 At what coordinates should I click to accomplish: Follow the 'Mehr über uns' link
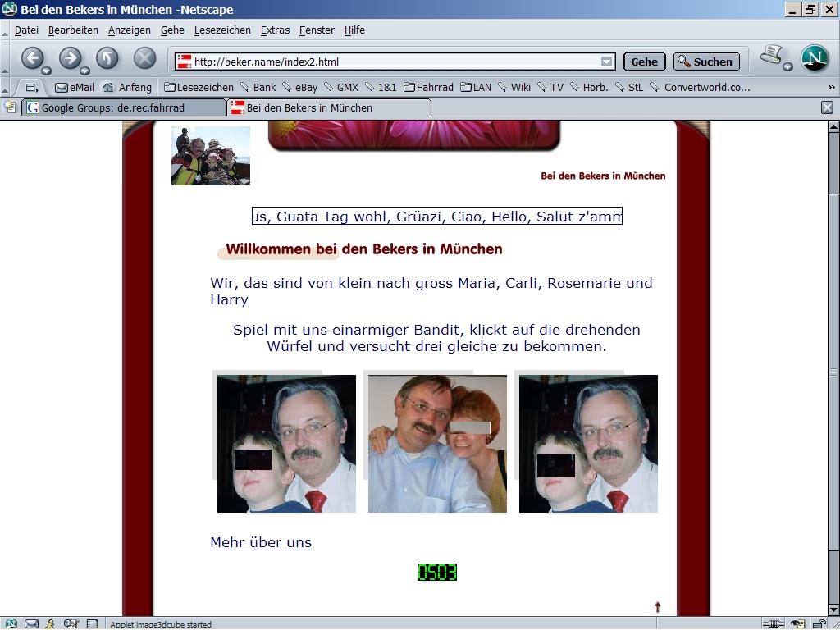tap(261, 542)
